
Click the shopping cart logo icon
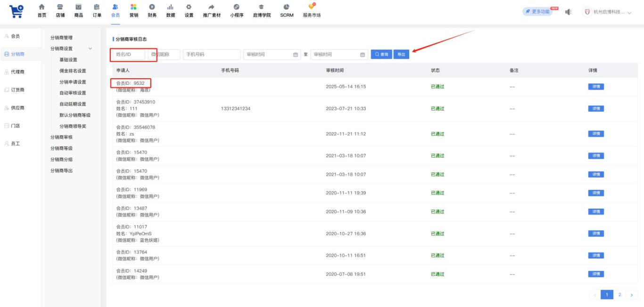[18, 11]
